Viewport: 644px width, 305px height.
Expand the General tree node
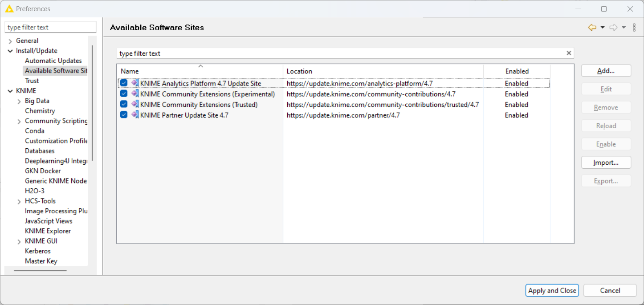click(x=10, y=41)
